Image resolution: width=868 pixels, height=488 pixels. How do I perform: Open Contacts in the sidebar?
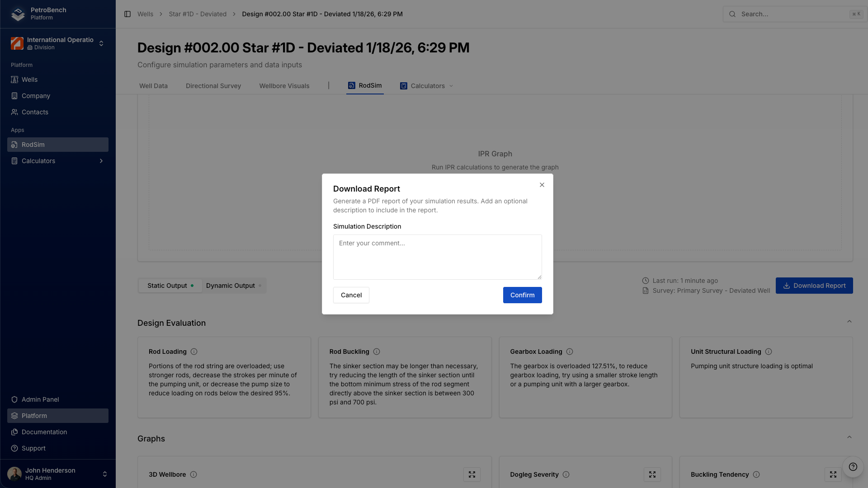click(x=58, y=112)
